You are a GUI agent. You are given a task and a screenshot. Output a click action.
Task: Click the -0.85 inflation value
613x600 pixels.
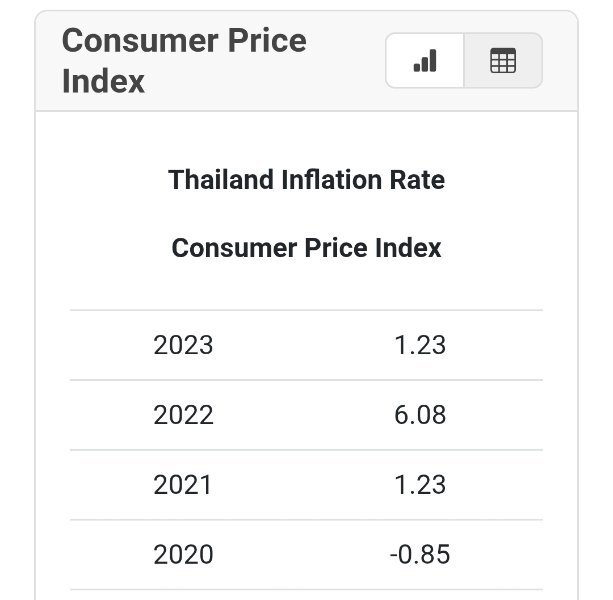pos(420,555)
